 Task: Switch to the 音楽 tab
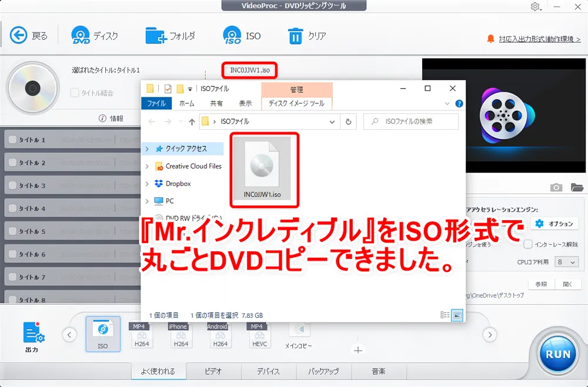tap(378, 371)
